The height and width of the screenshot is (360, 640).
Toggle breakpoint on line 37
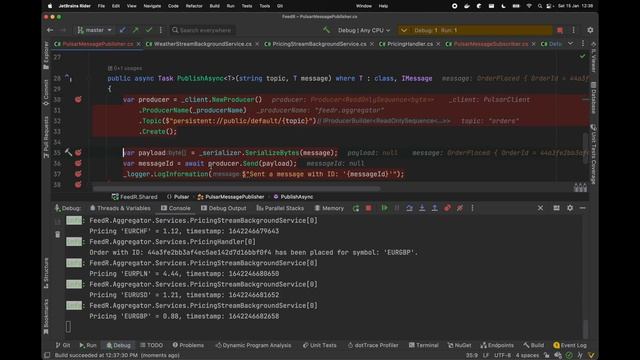[78, 174]
